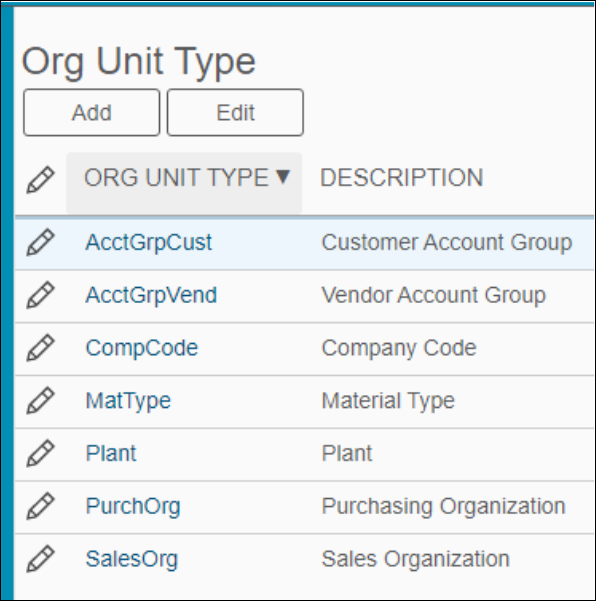
Task: Click the edit pencil for PurchOrg
Action: pyautogui.click(x=40, y=506)
